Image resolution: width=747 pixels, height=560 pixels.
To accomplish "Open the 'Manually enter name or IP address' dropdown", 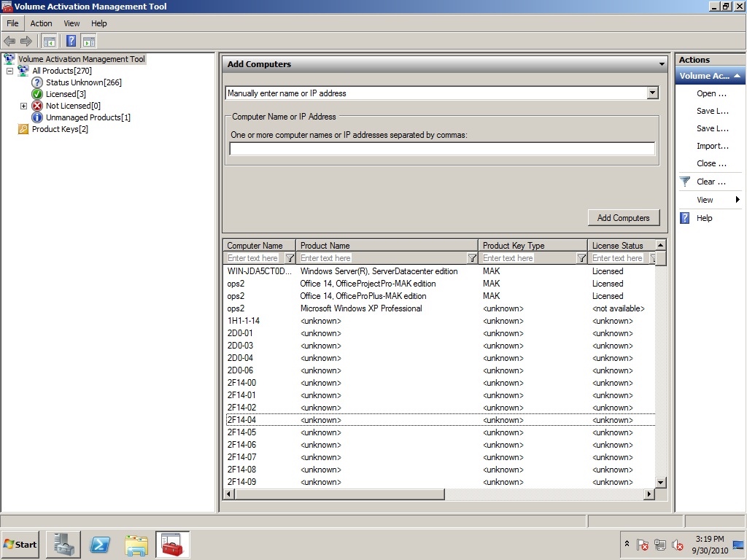I will [x=652, y=93].
